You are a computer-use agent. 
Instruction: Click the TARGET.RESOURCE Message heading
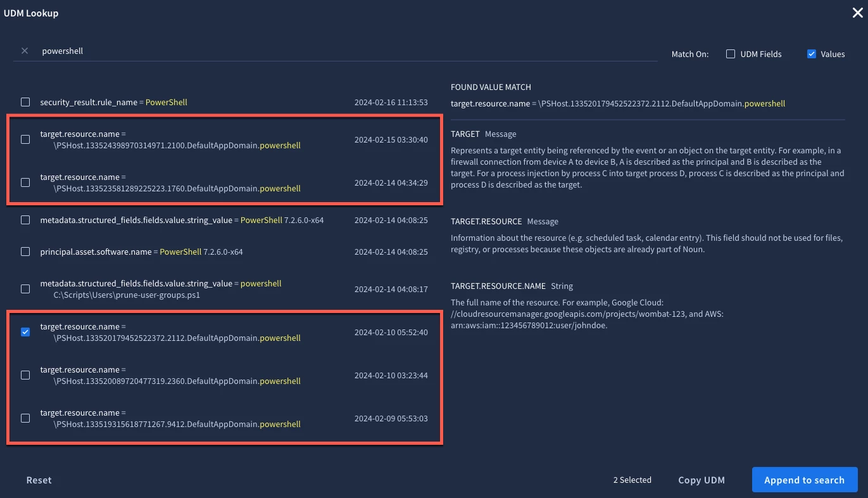pos(505,222)
